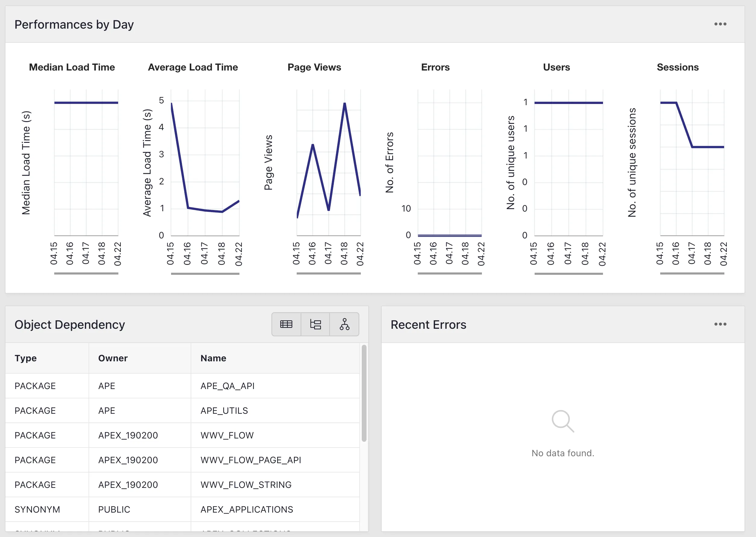
Task: Open the Performances by Day actions menu
Action: (721, 24)
